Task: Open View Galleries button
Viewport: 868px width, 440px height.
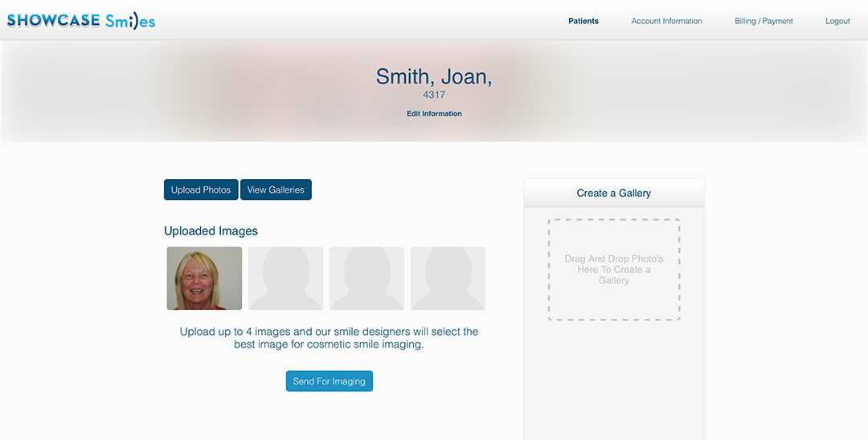Action: point(276,189)
